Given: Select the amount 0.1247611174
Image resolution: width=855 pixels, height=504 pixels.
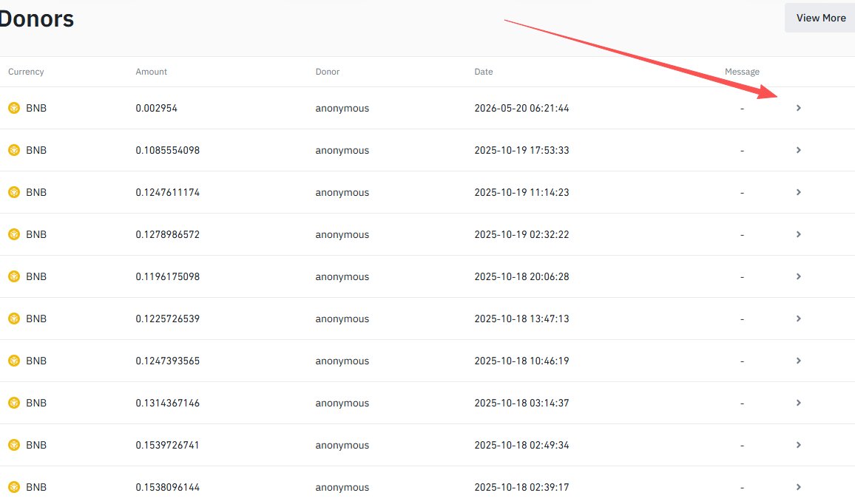Looking at the screenshot, I should coord(167,192).
